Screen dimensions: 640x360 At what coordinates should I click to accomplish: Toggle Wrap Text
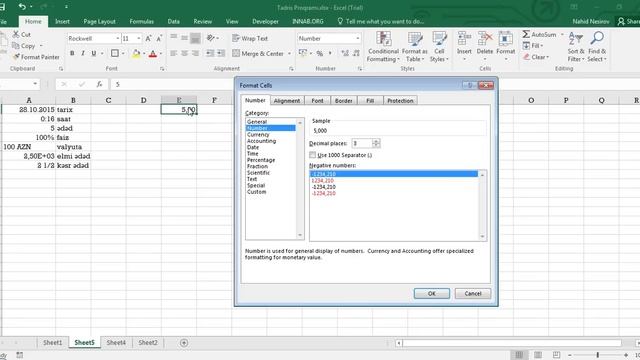point(250,38)
